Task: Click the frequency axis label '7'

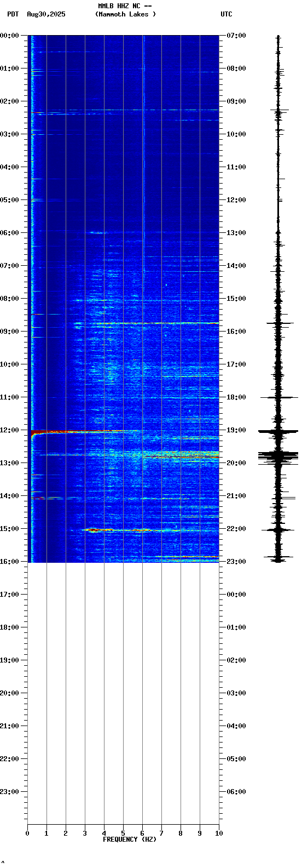Action: [x=161, y=833]
